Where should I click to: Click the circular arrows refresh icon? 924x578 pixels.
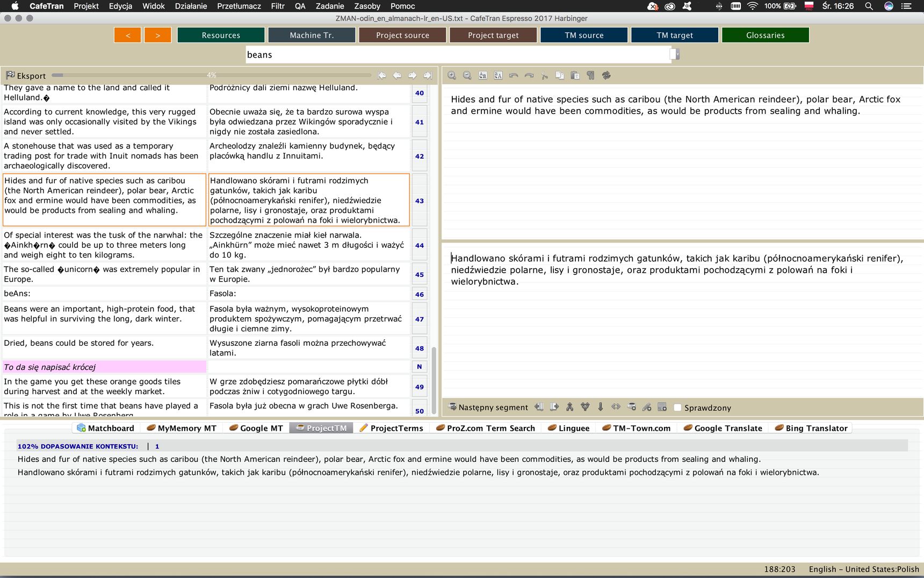(x=606, y=75)
